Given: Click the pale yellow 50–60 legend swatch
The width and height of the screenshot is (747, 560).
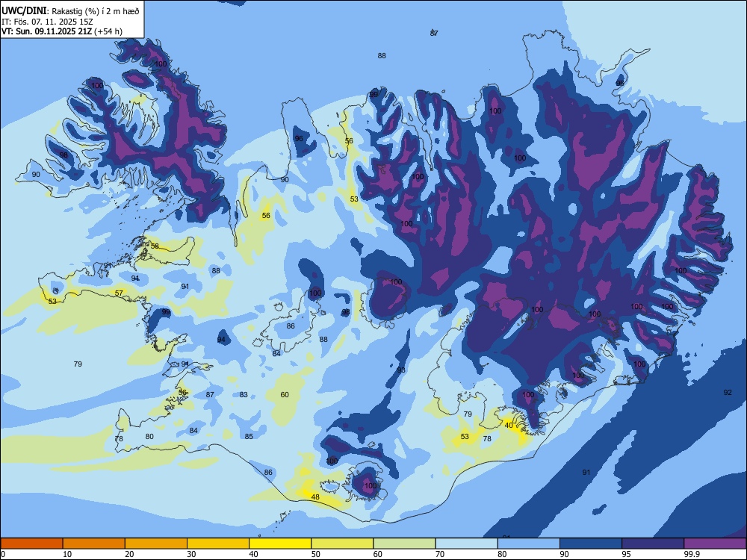Looking at the screenshot, I should [342, 544].
